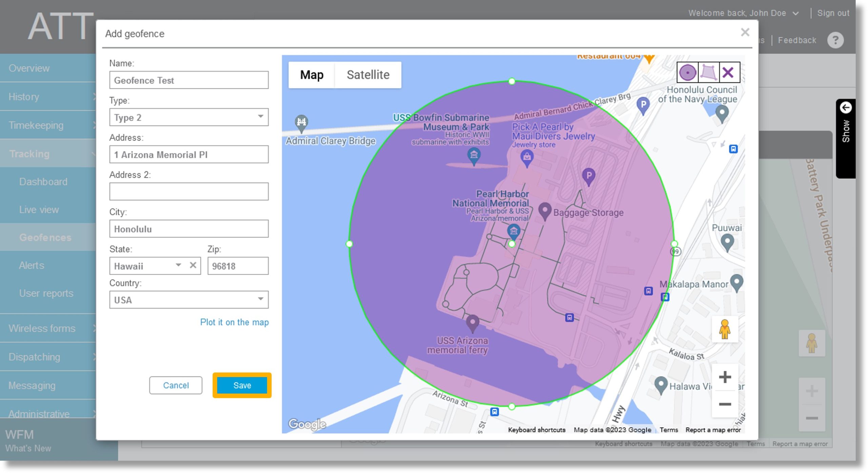Viewport: 868px width, 473px height.
Task: Click the parking marker inside the geofence
Action: [589, 176]
